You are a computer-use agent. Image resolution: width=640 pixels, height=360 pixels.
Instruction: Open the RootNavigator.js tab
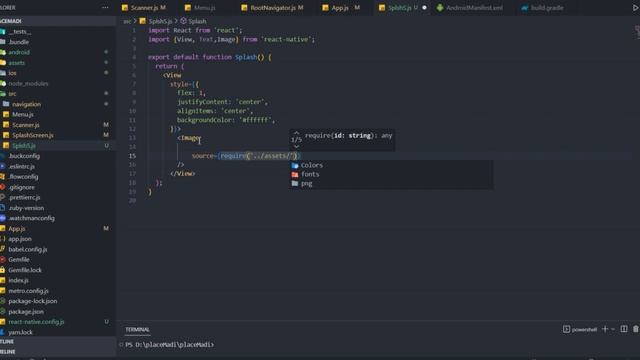[x=272, y=7]
